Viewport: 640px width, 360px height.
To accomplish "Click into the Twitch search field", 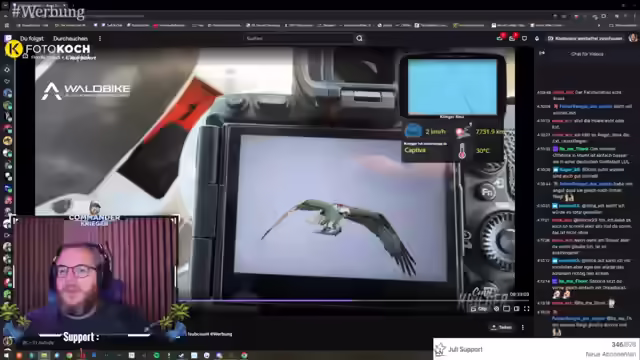I will [x=298, y=38].
